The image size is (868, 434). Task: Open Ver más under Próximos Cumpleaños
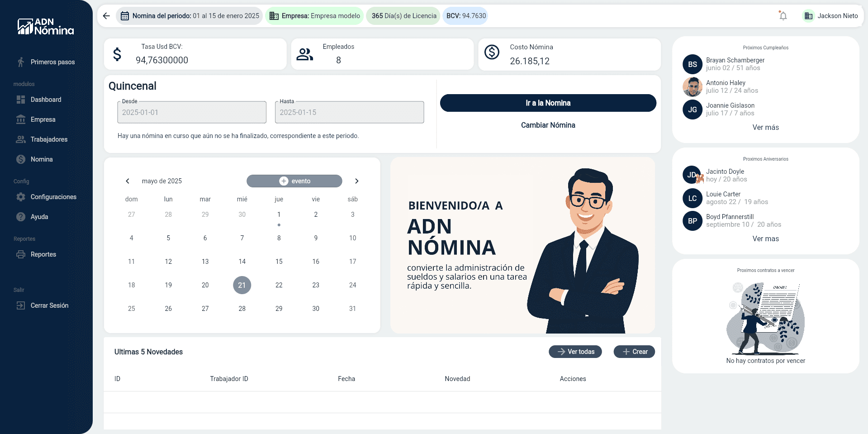tap(765, 127)
